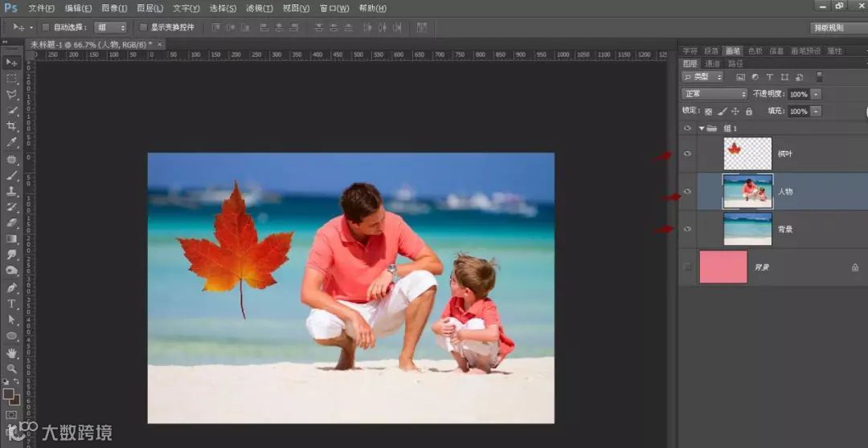Select the Eyedropper tool
This screenshot has width=868, height=448.
(11, 142)
